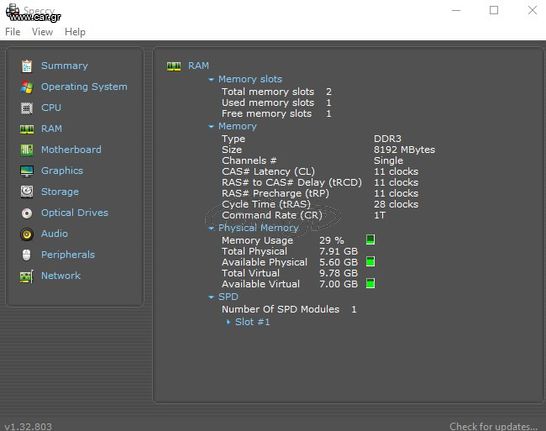Click the Motherboard icon
The width and height of the screenshot is (546, 431).
[x=27, y=150]
